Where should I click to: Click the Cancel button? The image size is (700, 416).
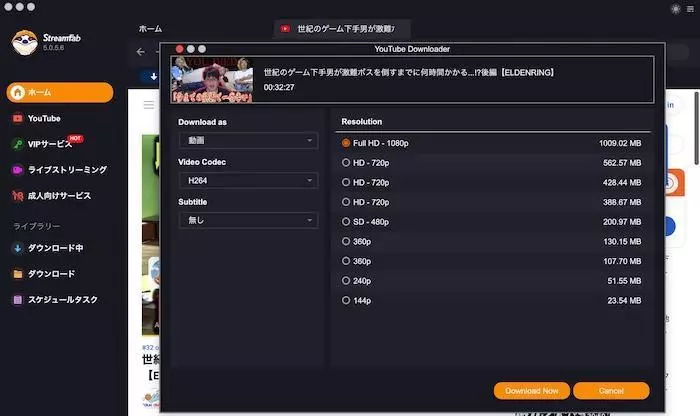click(x=611, y=391)
